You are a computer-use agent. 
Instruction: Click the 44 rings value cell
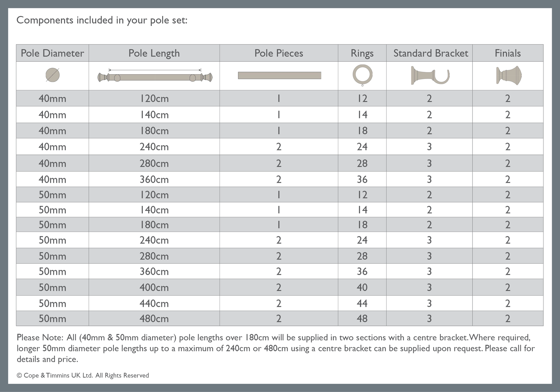(362, 303)
